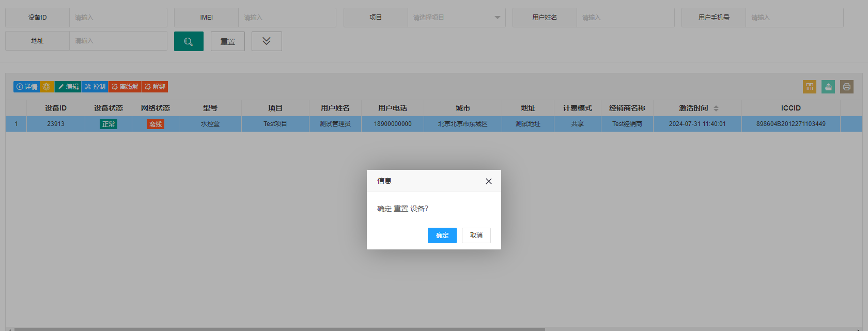This screenshot has height=331, width=868.
Task: Click the orange 离线 network status badge
Action: point(156,124)
